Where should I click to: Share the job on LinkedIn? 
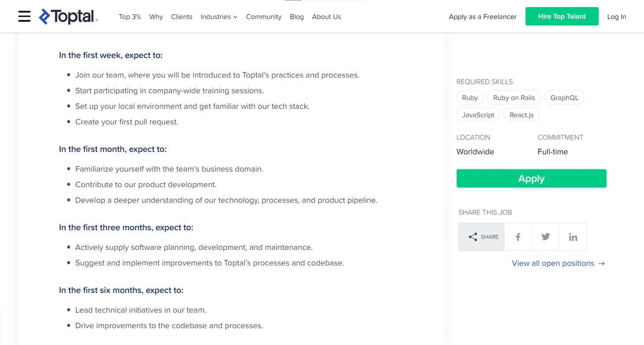[x=573, y=237]
